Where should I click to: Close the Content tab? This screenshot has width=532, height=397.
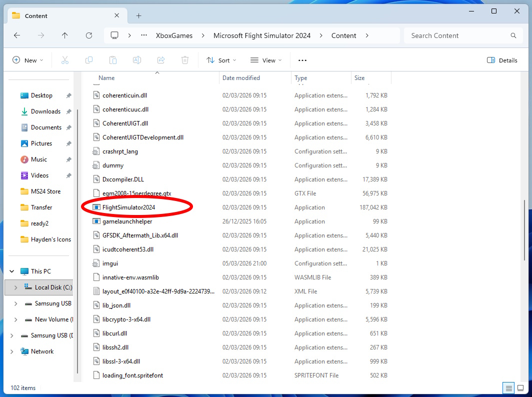point(116,15)
